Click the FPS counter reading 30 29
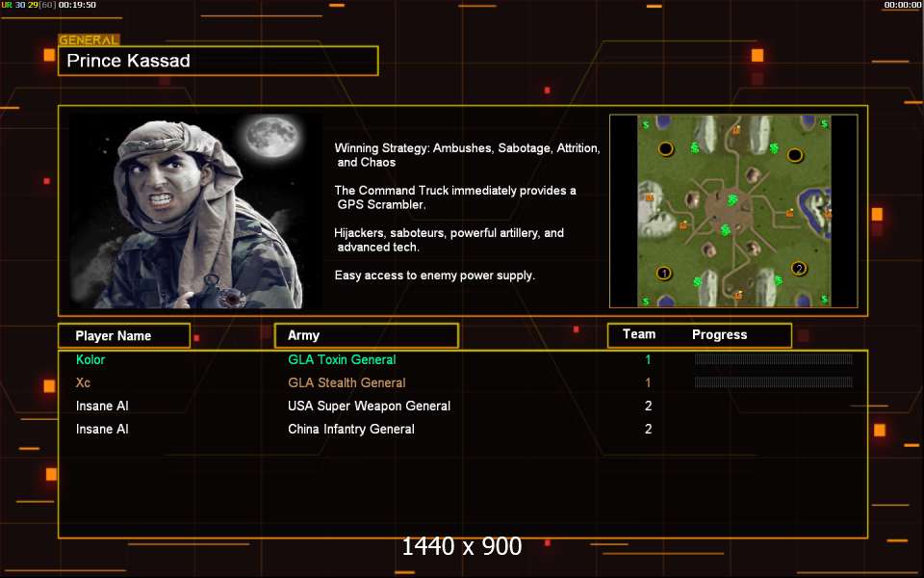924x578 pixels. [x=26, y=5]
